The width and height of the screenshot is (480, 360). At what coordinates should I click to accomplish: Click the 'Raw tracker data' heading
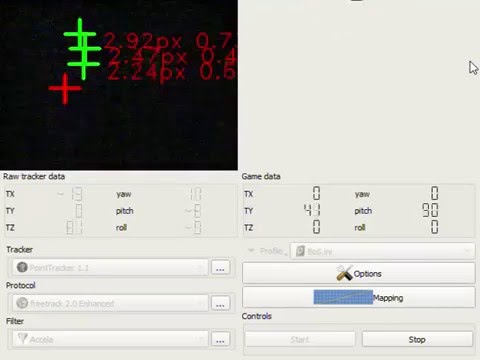click(x=34, y=176)
